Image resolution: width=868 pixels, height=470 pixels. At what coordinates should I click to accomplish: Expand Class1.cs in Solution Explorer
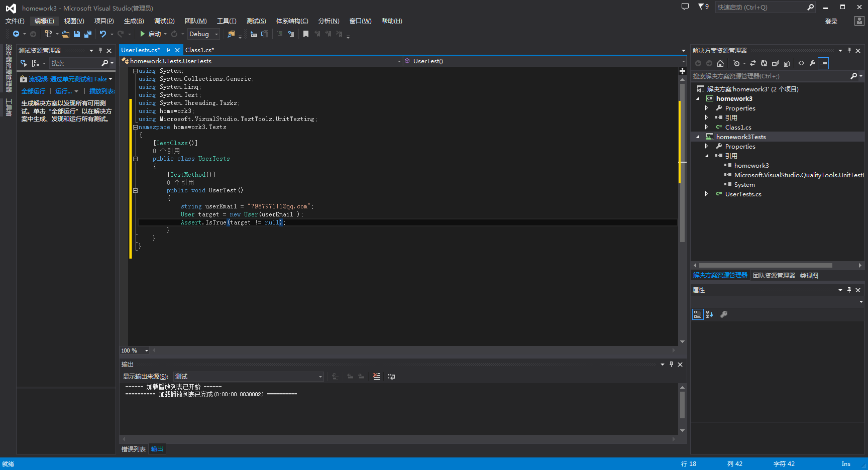706,127
